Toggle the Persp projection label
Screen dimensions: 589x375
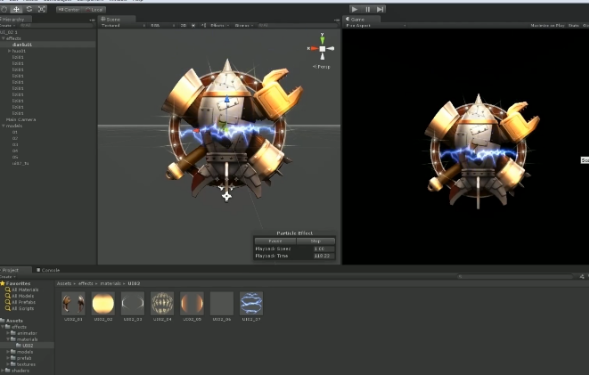click(322, 67)
